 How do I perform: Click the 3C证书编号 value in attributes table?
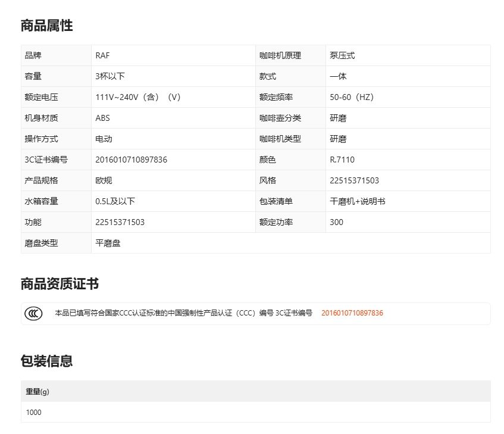click(131, 160)
